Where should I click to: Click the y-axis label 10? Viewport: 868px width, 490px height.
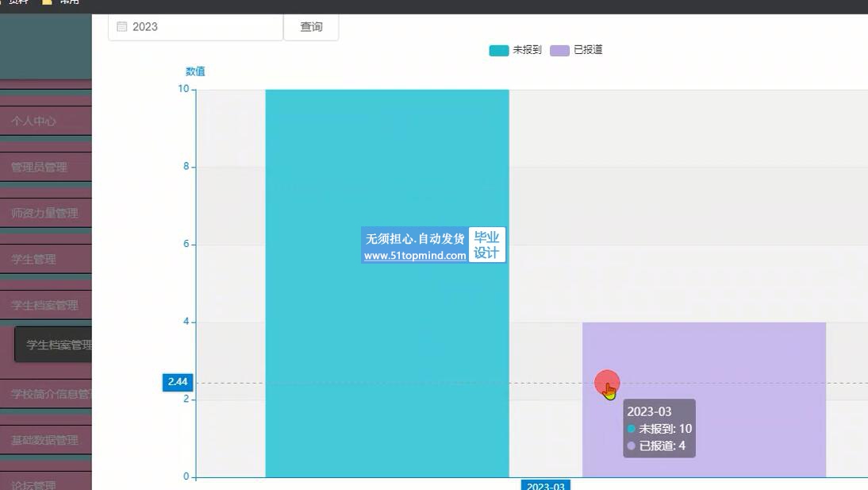(x=183, y=89)
